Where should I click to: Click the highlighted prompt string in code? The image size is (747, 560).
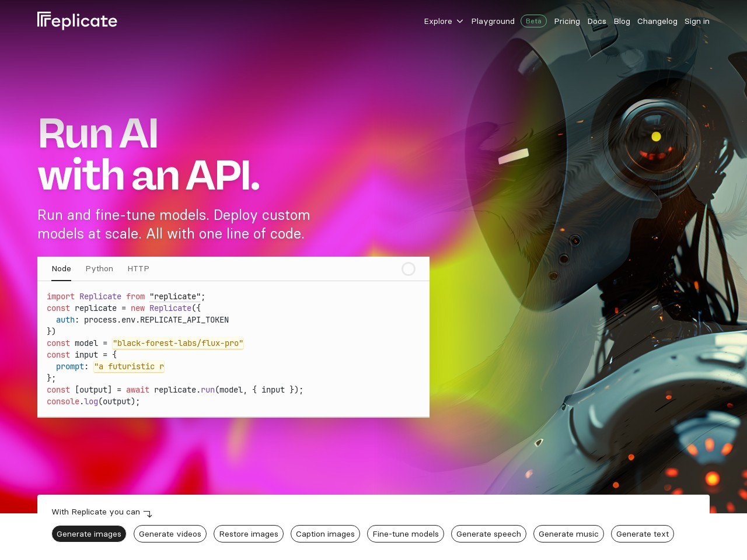coord(129,367)
